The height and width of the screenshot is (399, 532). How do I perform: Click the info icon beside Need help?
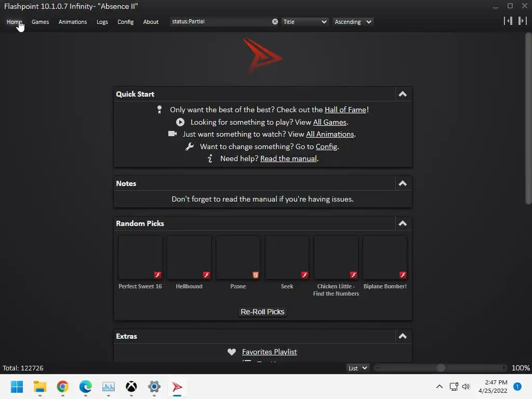point(210,158)
